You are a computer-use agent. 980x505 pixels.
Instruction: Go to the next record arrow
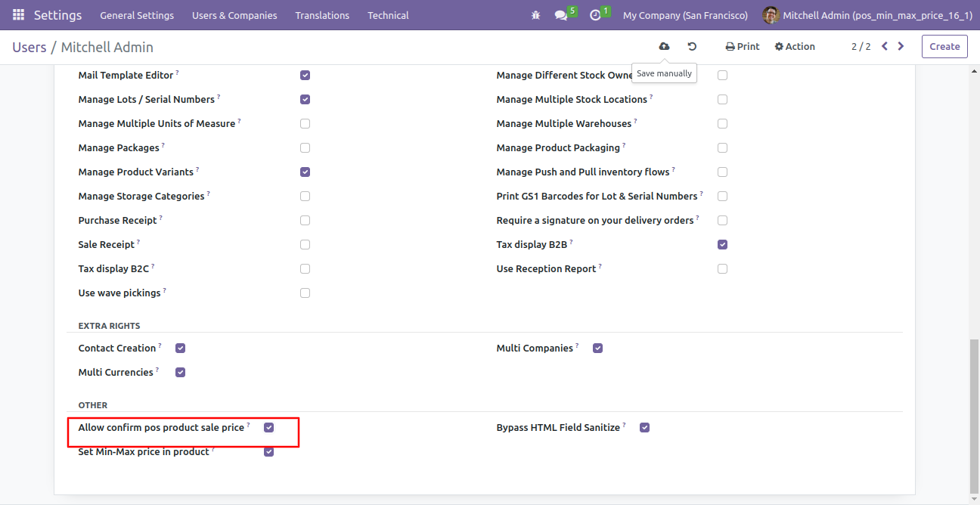click(901, 46)
